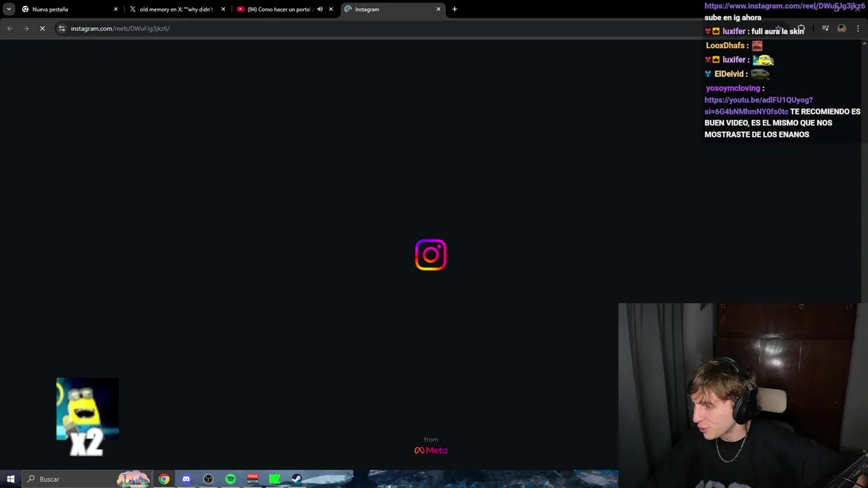868x488 pixels.
Task: Focus the Buscar taskbar search box
Action: click(x=87, y=479)
